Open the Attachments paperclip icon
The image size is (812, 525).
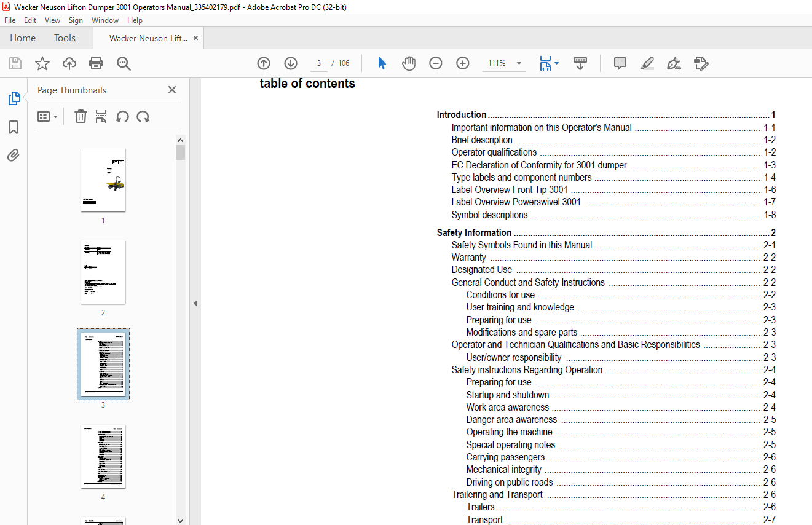14,155
